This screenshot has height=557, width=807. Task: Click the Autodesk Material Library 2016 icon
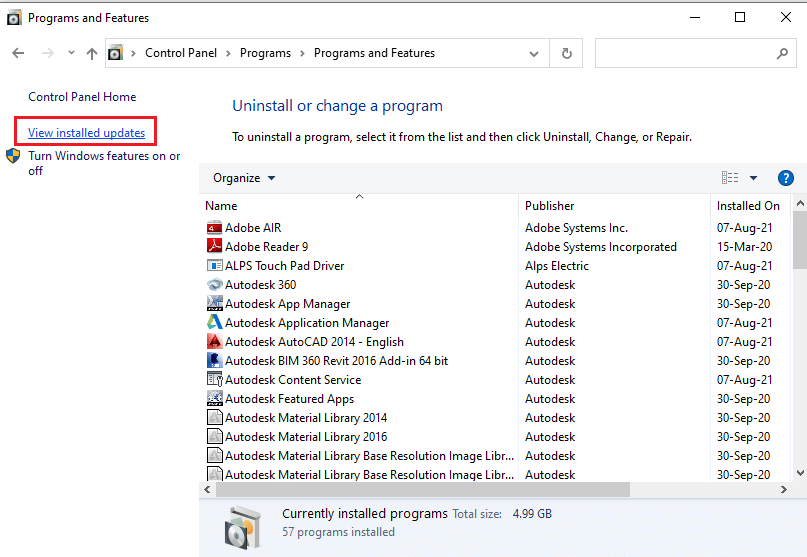[214, 437]
